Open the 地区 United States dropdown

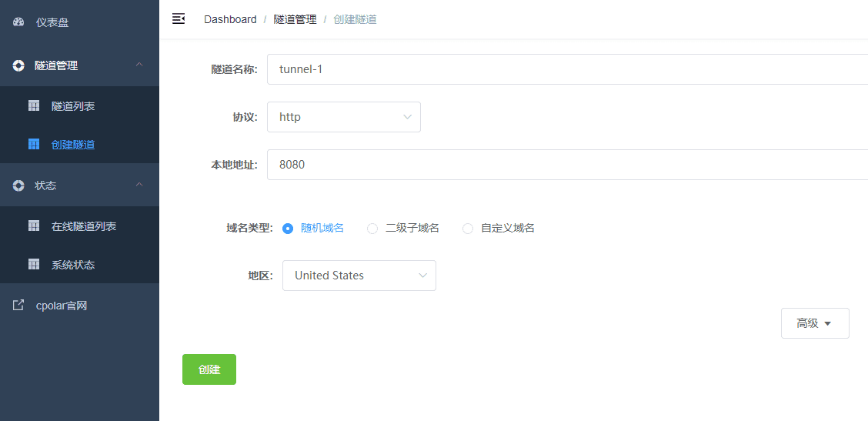click(359, 276)
